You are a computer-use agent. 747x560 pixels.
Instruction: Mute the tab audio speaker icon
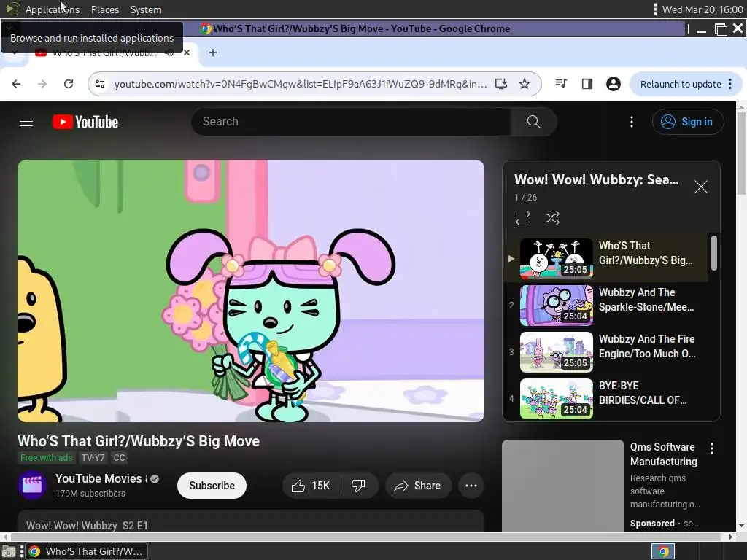click(x=169, y=52)
